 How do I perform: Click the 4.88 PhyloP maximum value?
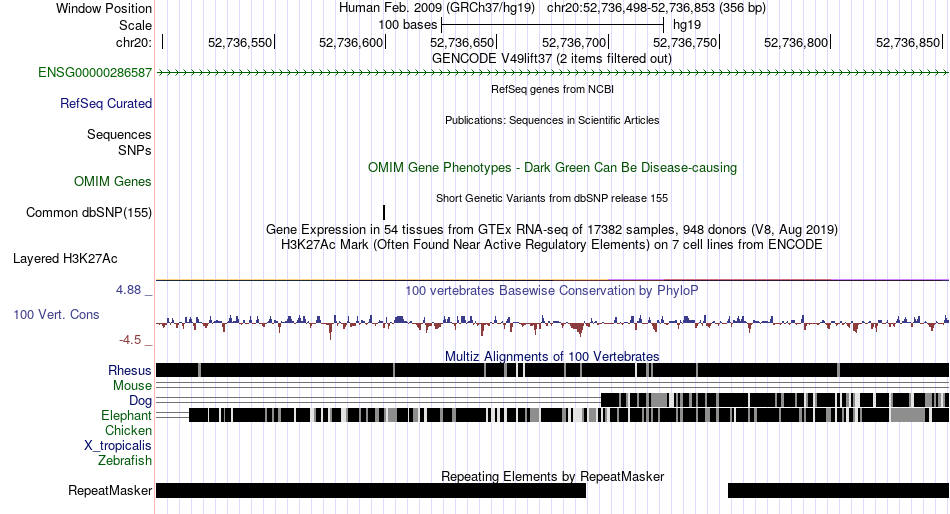click(128, 290)
